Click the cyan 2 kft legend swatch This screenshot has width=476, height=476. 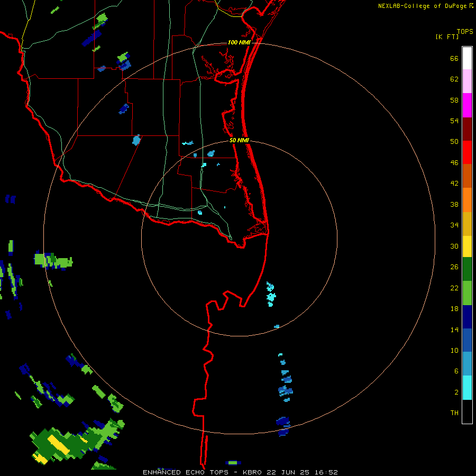(467, 387)
